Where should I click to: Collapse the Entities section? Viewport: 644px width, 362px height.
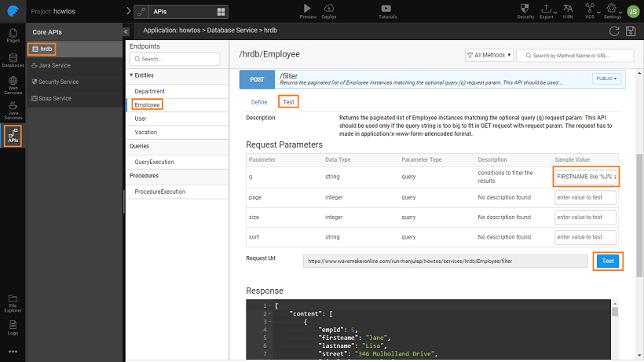(x=132, y=75)
